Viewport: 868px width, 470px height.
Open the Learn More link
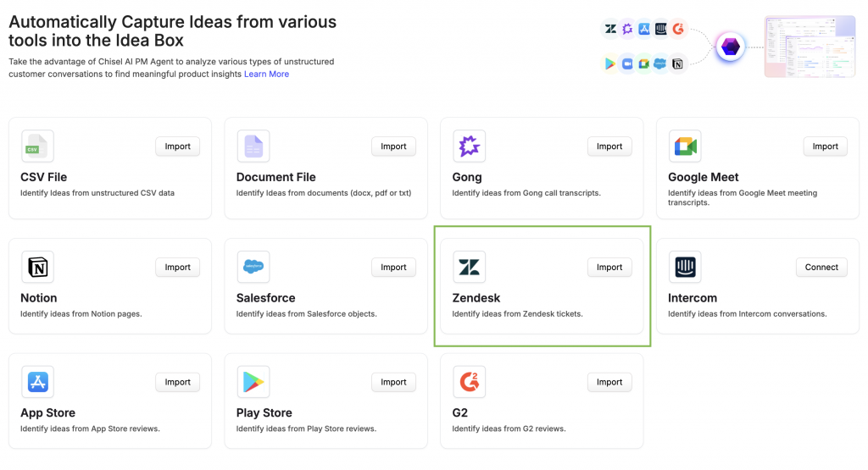pos(266,75)
